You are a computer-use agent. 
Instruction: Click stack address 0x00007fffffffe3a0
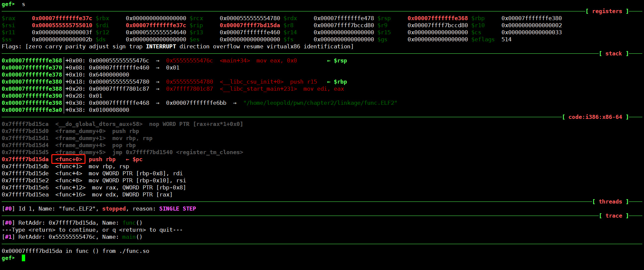pyautogui.click(x=32, y=110)
